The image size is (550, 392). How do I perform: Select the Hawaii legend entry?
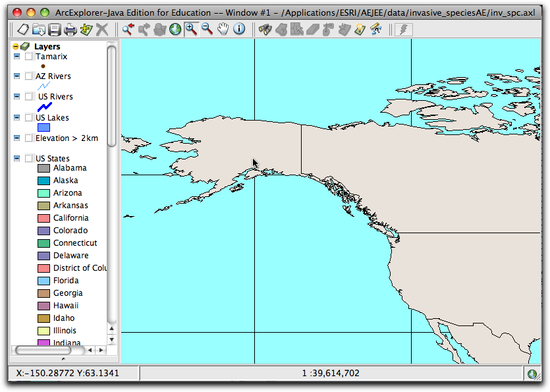pyautogui.click(x=66, y=305)
